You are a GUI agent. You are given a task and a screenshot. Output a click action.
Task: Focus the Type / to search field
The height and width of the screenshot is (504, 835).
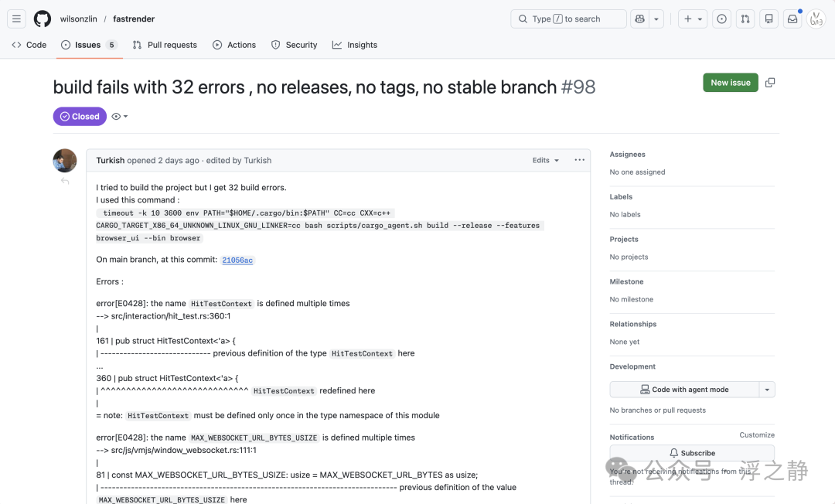pyautogui.click(x=568, y=19)
